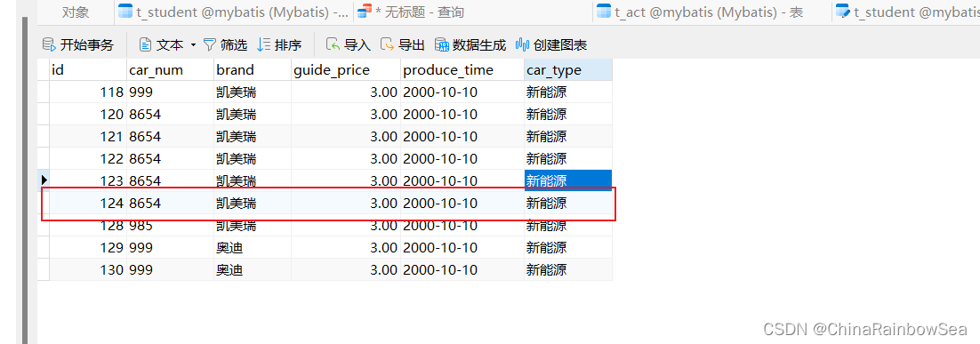Screen dimensions: 980x344
Task: Click car_type 新能源 in row 130
Action: tap(568, 269)
